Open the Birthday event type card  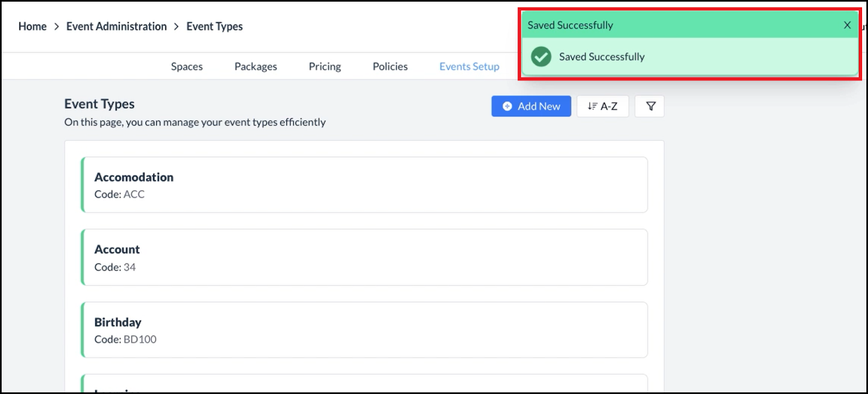click(x=364, y=330)
